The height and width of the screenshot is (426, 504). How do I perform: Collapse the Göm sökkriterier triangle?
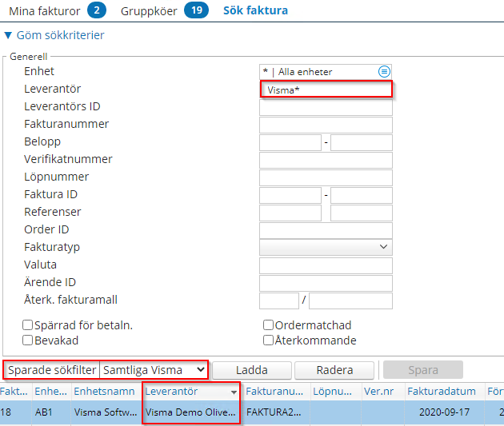[9, 36]
